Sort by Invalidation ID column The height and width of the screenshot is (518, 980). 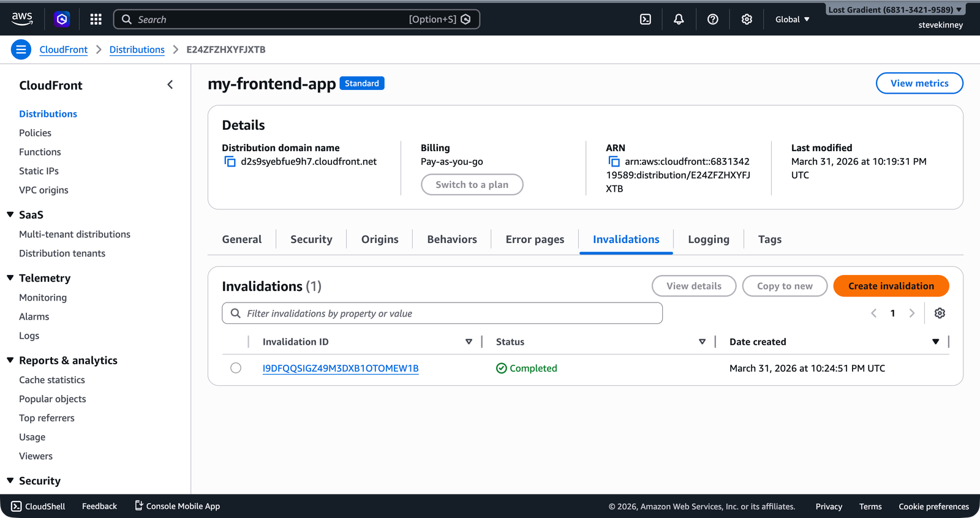click(x=469, y=342)
